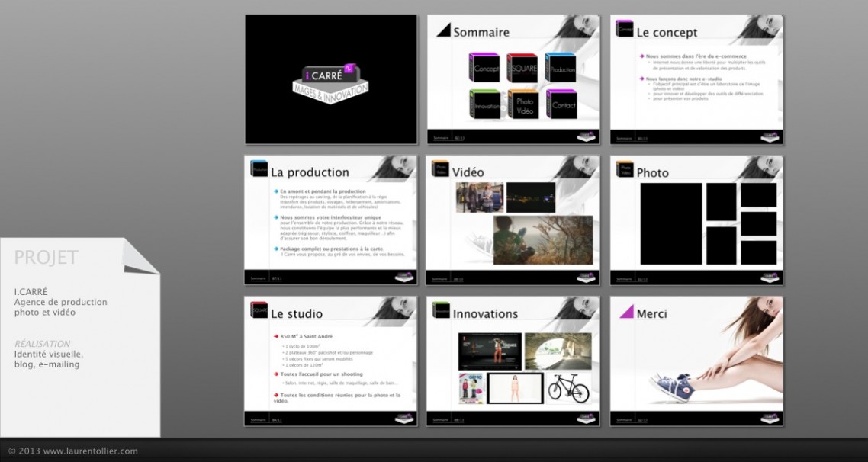Click the tunnel photo in Innovations slide
The height and width of the screenshot is (462, 868).
[558, 351]
